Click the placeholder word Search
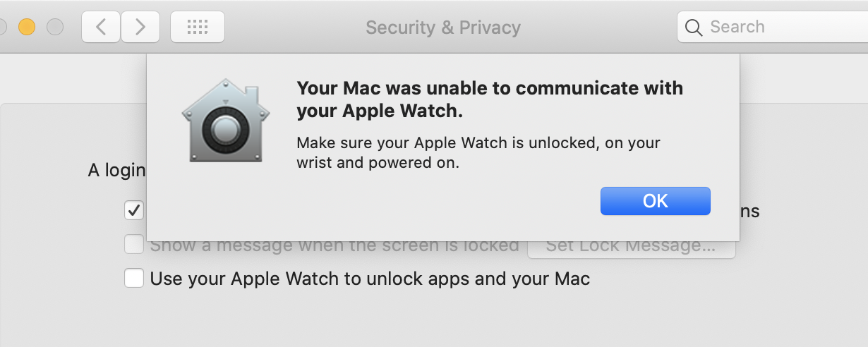868x347 pixels. (737, 27)
